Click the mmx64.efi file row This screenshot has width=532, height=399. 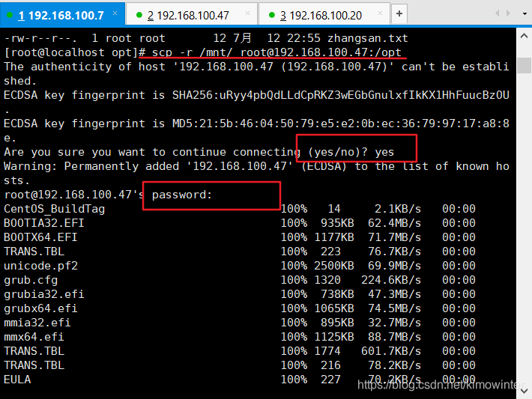(x=240, y=337)
